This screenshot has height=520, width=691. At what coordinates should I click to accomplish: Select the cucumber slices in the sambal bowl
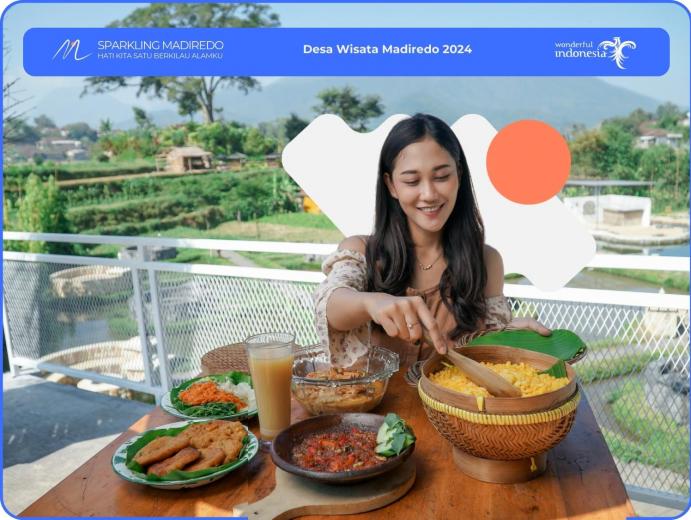pos(394,435)
